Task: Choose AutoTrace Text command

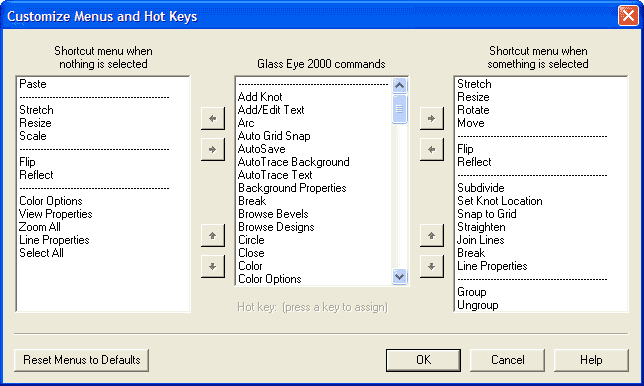Action: coord(275,175)
